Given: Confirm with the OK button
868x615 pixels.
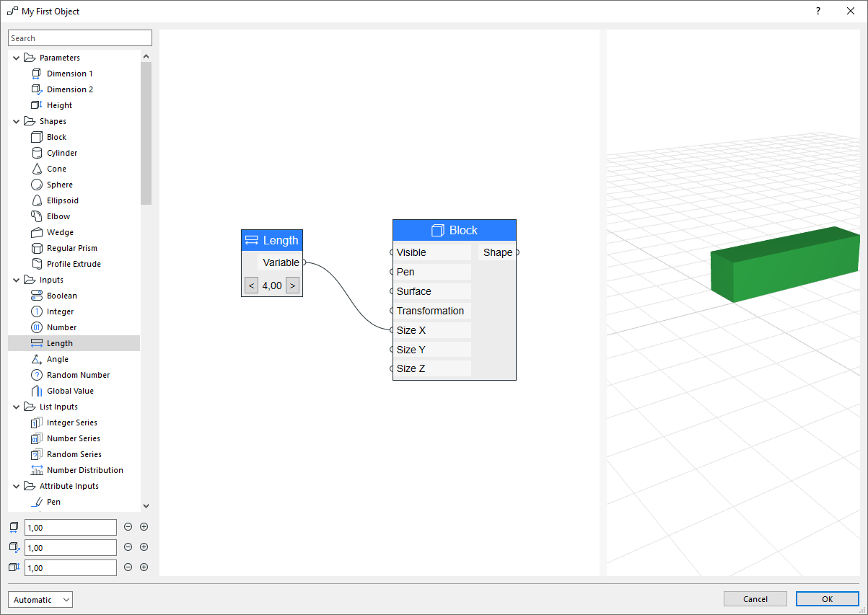Looking at the screenshot, I should [x=827, y=599].
